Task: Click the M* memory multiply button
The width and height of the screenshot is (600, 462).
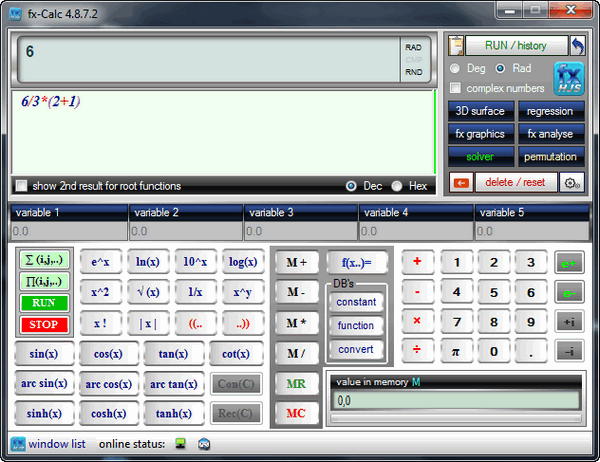Action: [297, 323]
